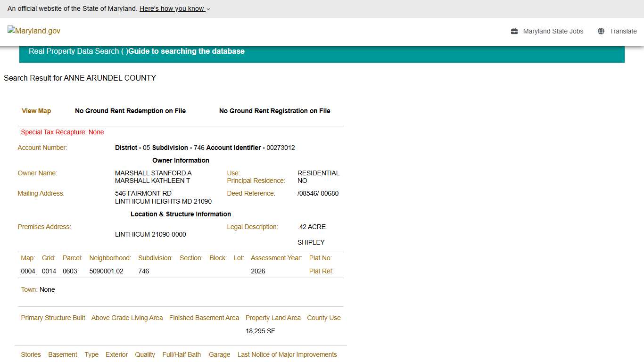
Task: Click No Ground Rent Redemption on File text
Action: pos(130,111)
